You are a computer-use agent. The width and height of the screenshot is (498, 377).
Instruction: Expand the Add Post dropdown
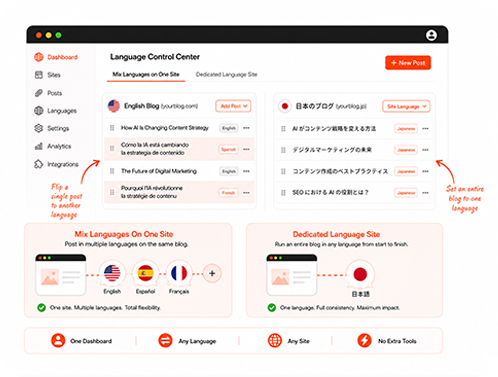233,106
